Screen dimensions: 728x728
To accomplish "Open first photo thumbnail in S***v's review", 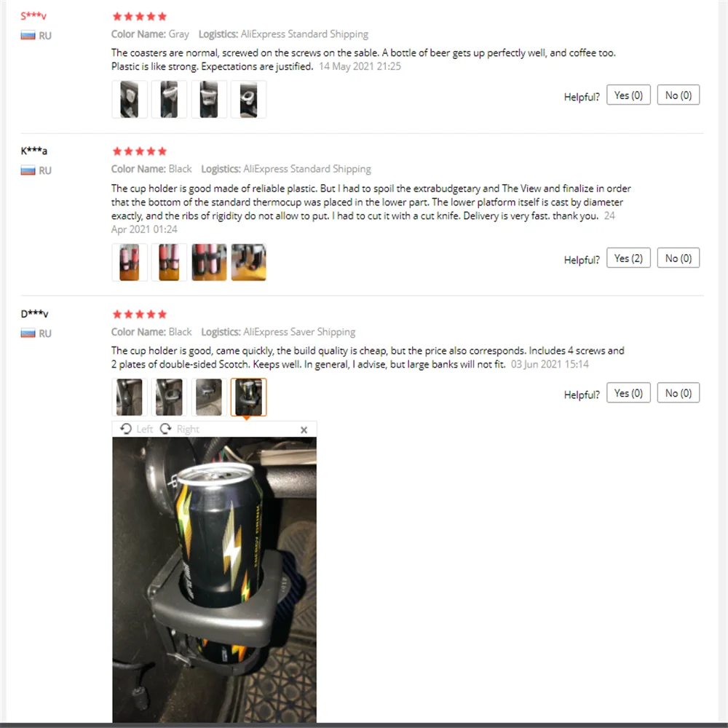I will (x=130, y=99).
